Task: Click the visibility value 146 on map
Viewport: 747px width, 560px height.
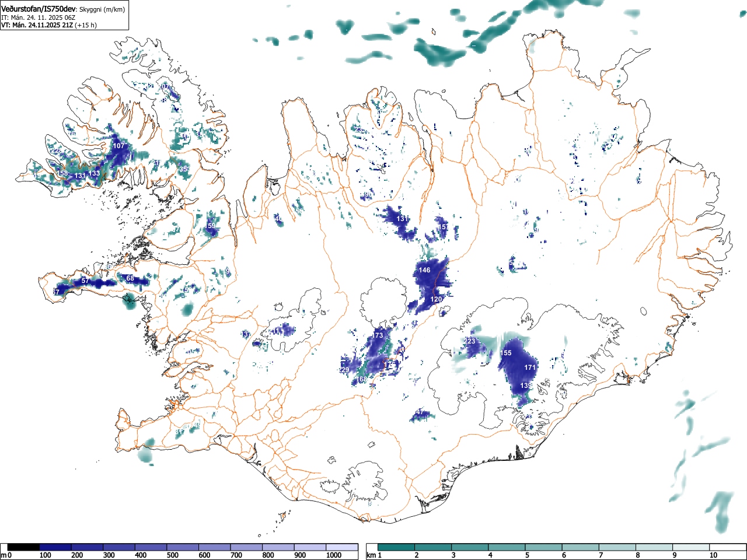Action: click(425, 270)
